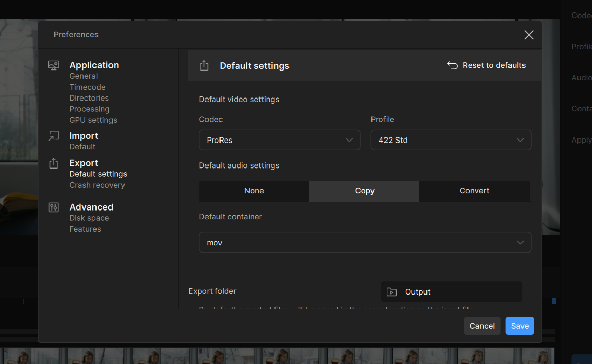
Task: Expand the 422 Std profile dropdown
Action: coord(450,140)
